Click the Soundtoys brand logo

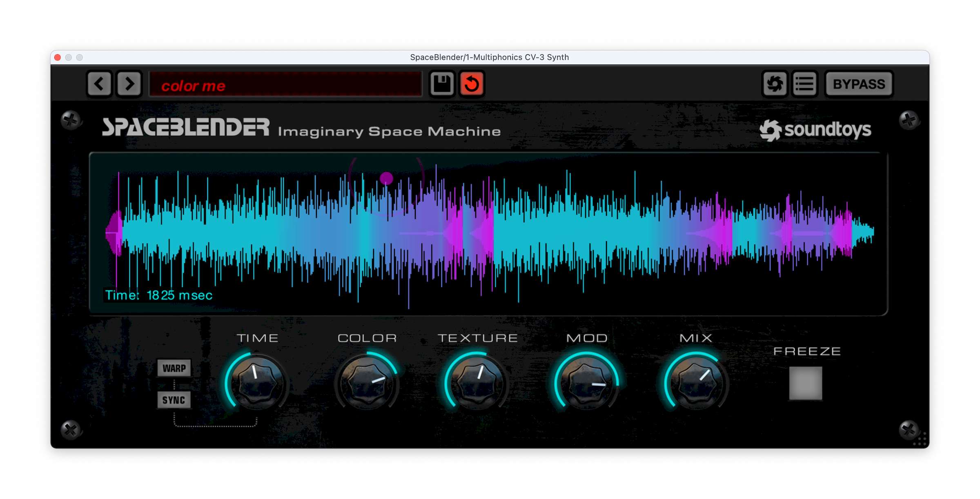pos(815,130)
